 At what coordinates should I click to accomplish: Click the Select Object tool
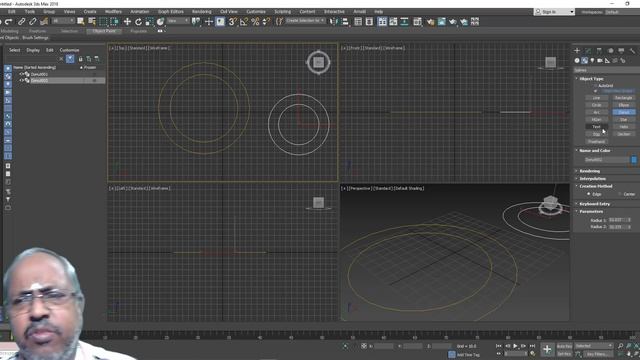click(x=81, y=22)
